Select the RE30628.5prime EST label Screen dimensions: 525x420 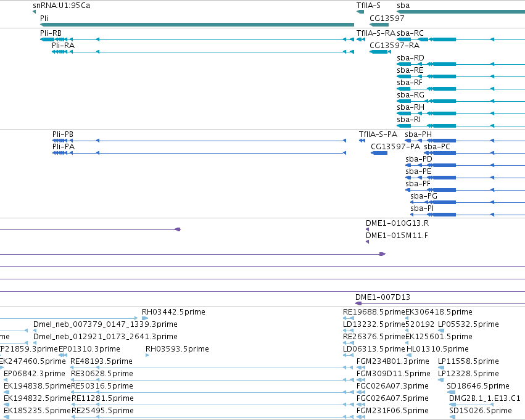point(102,374)
